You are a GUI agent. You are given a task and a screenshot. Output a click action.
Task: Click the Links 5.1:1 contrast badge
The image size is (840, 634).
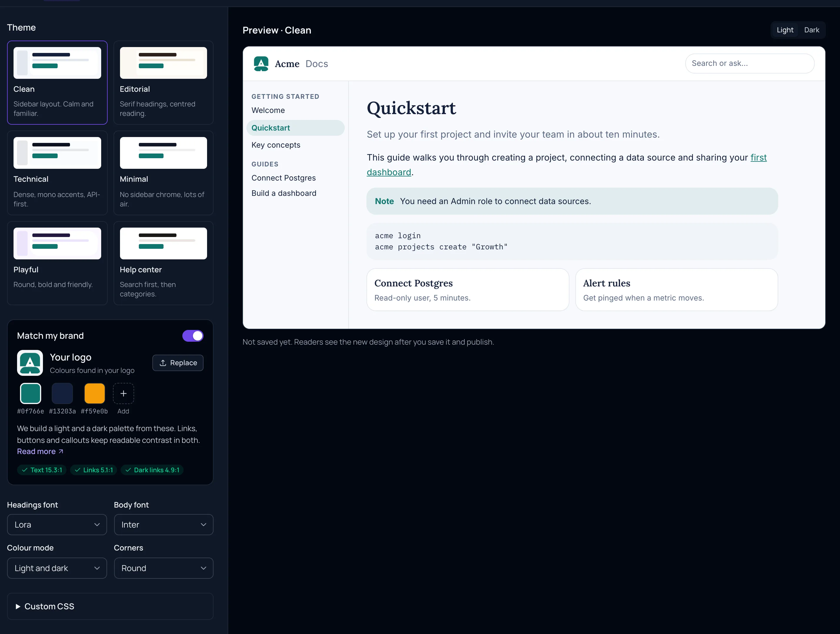(x=94, y=470)
